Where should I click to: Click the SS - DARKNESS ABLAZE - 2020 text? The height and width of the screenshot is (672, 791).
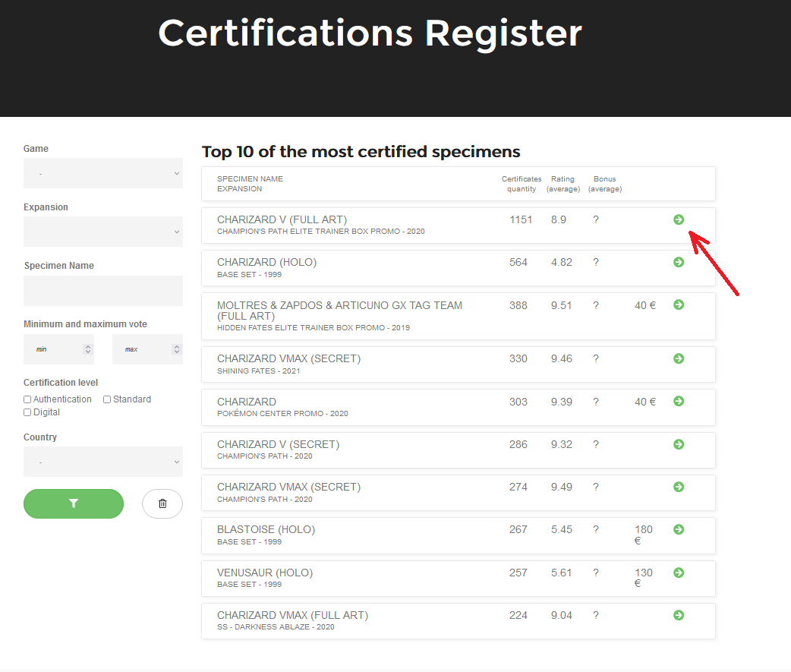[x=276, y=626]
